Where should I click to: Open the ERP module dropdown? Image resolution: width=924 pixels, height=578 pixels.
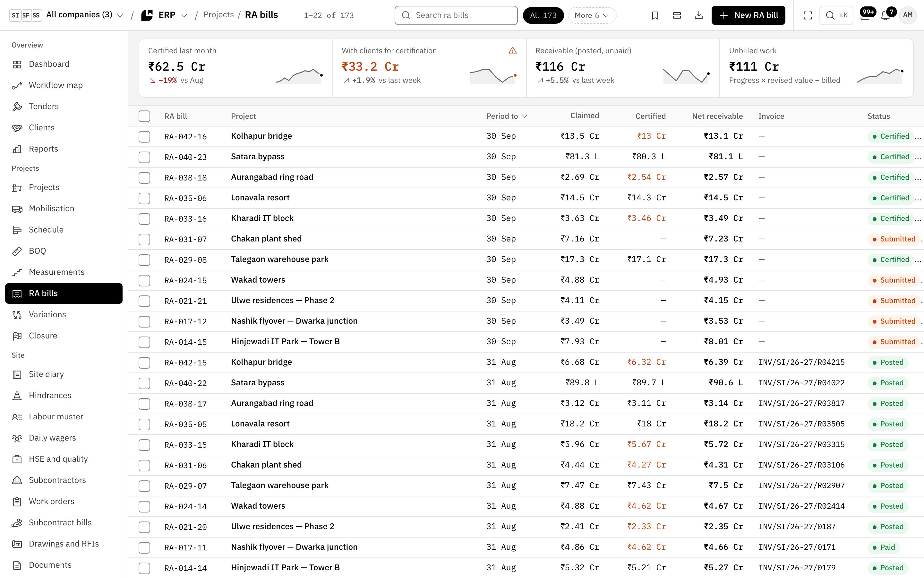(x=165, y=15)
